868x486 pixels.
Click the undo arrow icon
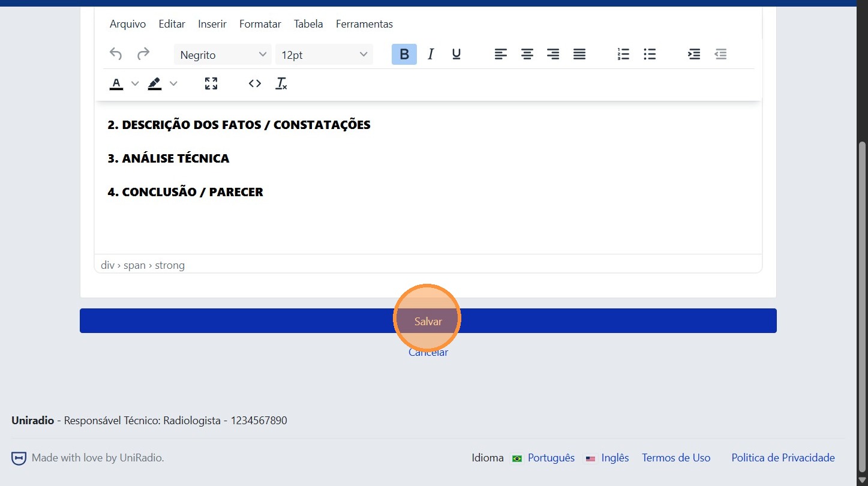coord(116,55)
